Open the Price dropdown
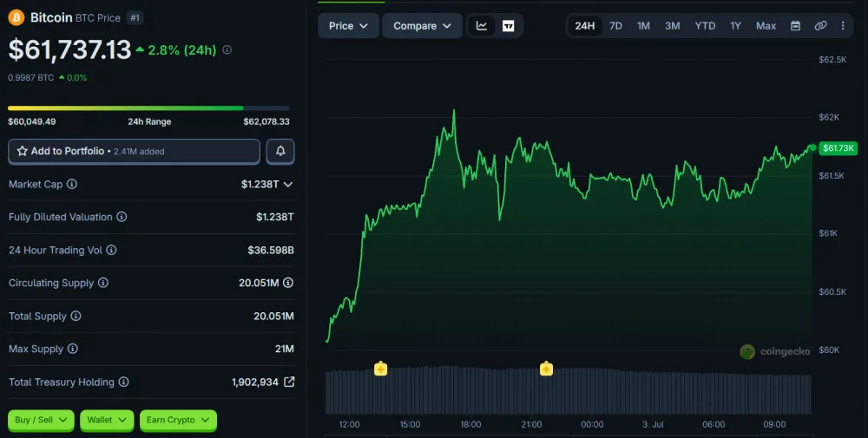 (348, 26)
